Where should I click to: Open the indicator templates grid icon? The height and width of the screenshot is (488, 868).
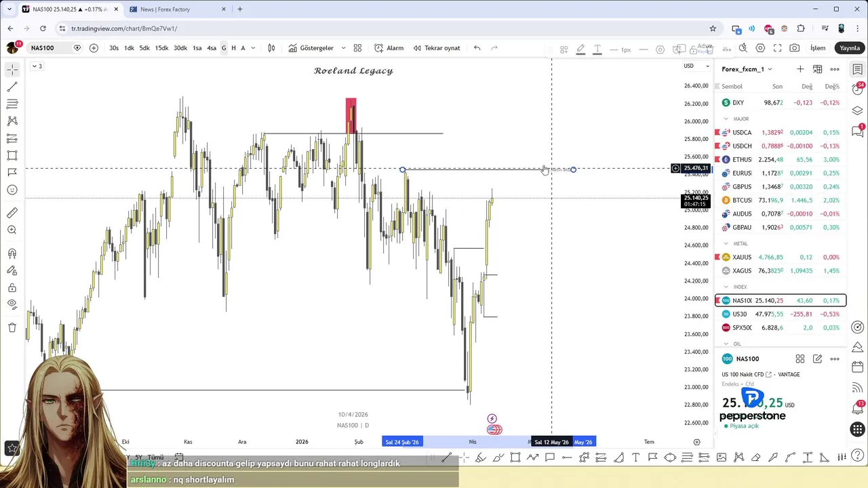point(357,48)
